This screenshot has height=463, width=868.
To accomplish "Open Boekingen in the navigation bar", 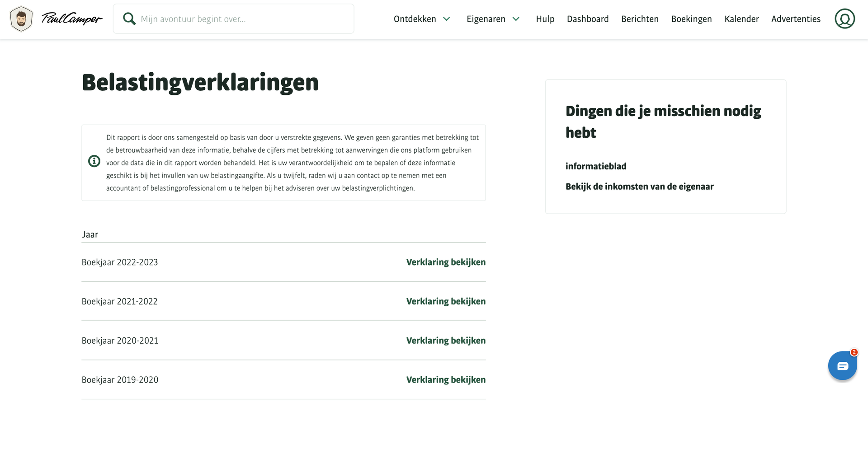I will (691, 19).
